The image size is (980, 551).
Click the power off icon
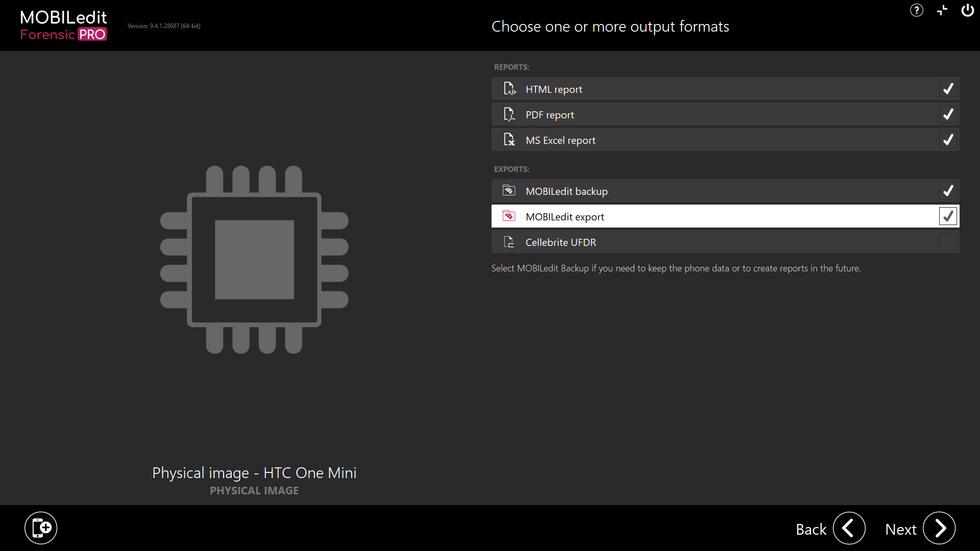coord(967,10)
